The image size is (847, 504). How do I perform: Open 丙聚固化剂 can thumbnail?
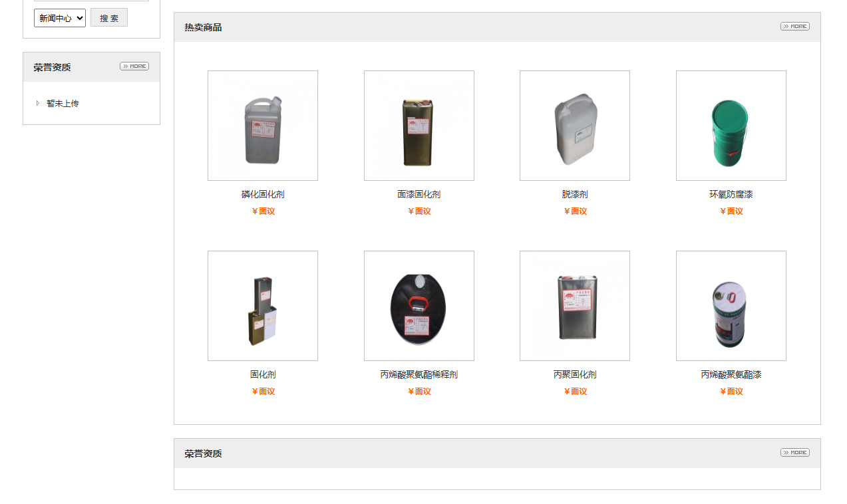pos(575,306)
